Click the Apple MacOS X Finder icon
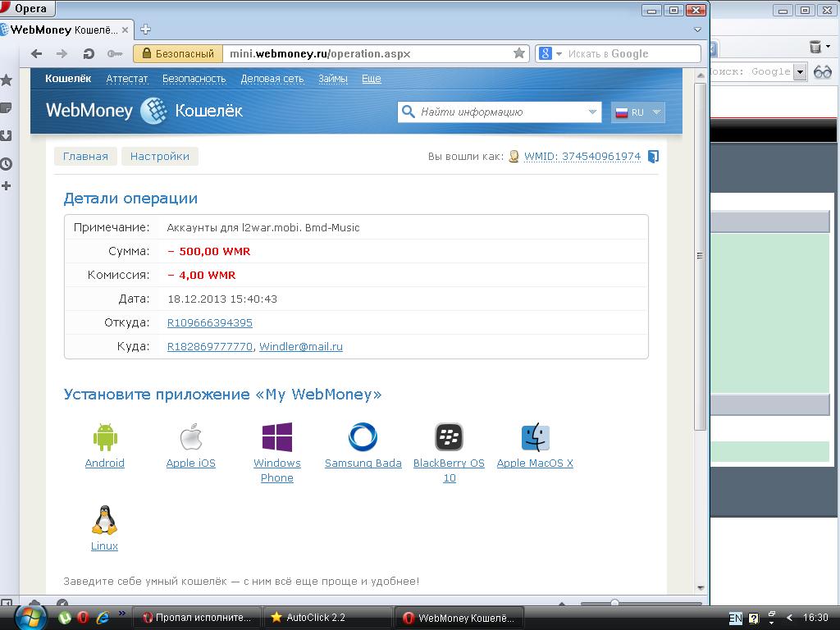The image size is (840, 630). (x=535, y=437)
